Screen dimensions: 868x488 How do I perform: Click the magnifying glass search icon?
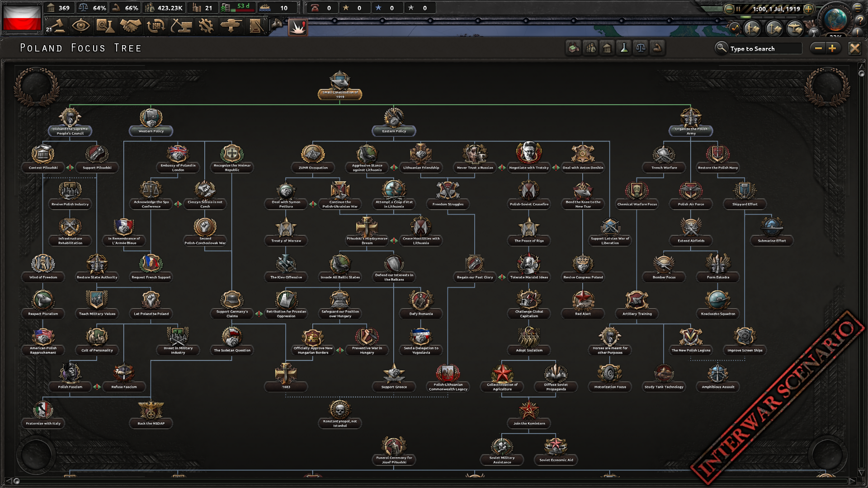(x=721, y=48)
